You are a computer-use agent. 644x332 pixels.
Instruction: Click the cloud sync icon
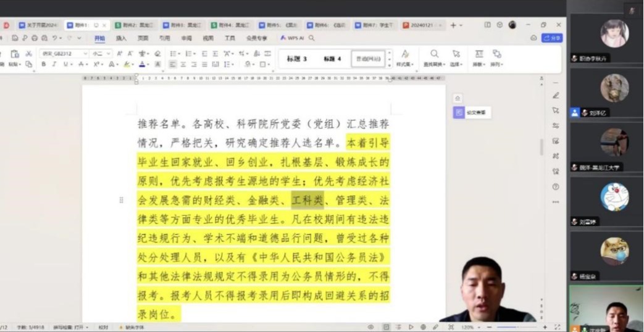click(533, 38)
